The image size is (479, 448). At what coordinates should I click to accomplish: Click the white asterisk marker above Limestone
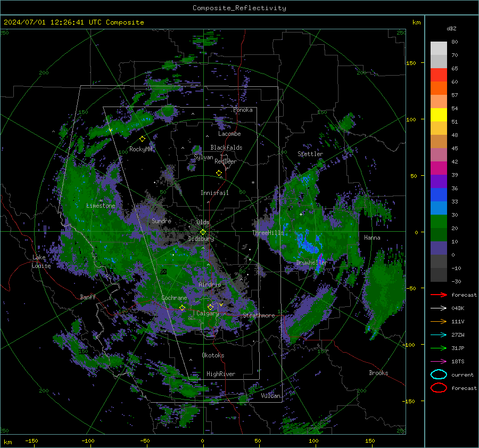(101, 201)
